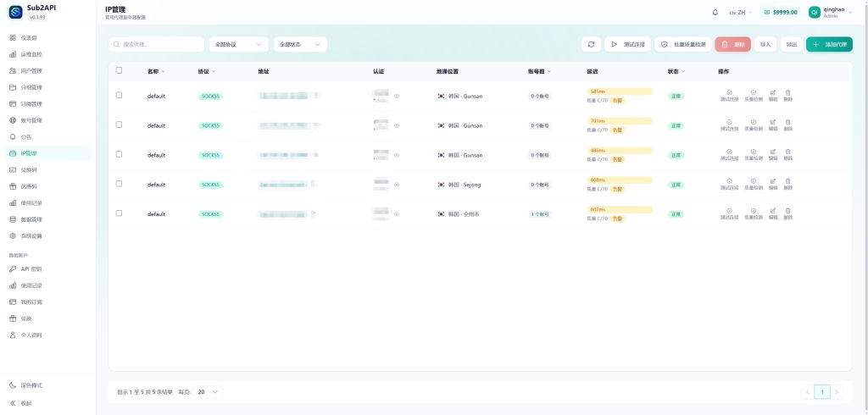Open the ZH language switcher
This screenshot has height=415, width=868.
740,13
